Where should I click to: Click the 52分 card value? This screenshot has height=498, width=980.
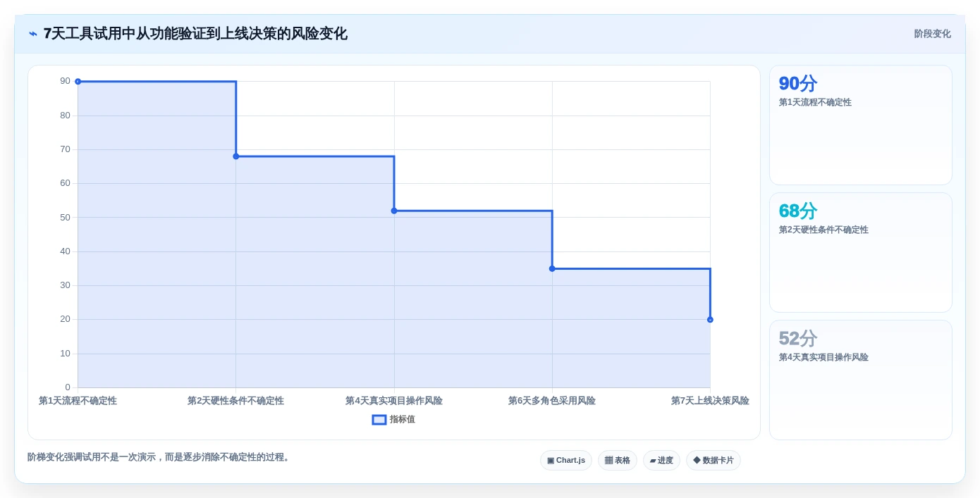pos(797,339)
